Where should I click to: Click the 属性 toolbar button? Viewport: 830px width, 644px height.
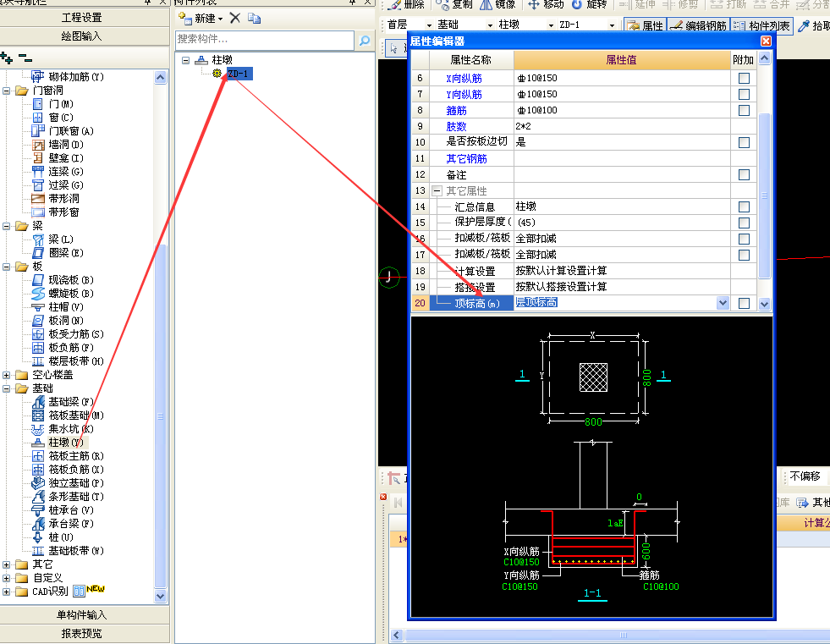645,25
